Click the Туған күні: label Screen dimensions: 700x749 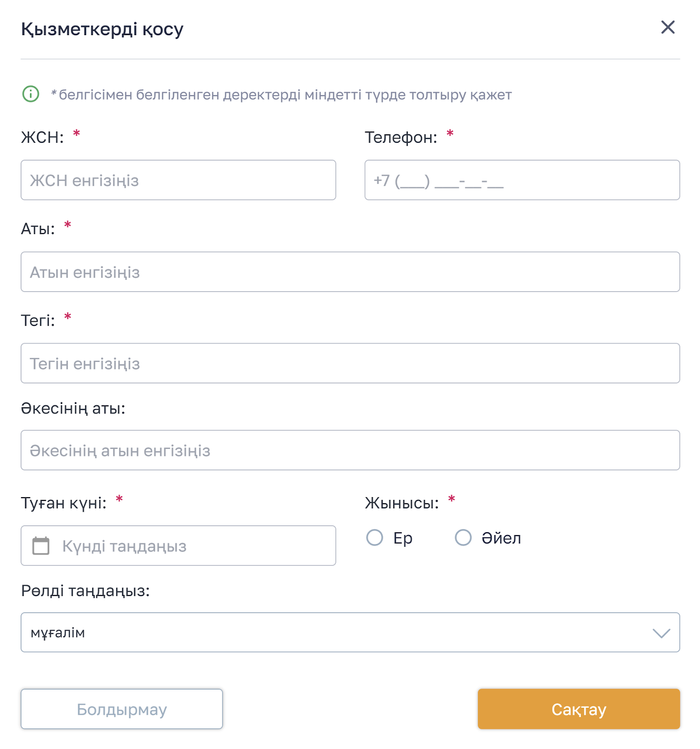coord(64,503)
